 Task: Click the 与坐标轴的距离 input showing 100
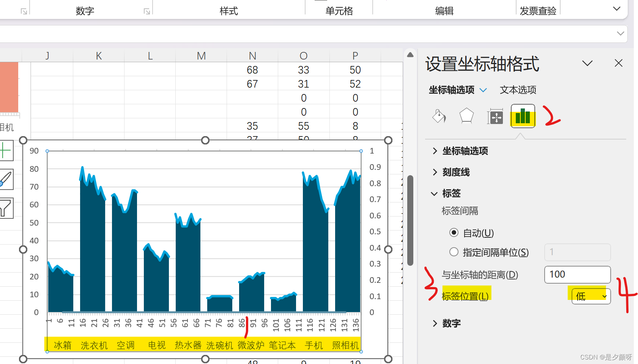(x=577, y=275)
